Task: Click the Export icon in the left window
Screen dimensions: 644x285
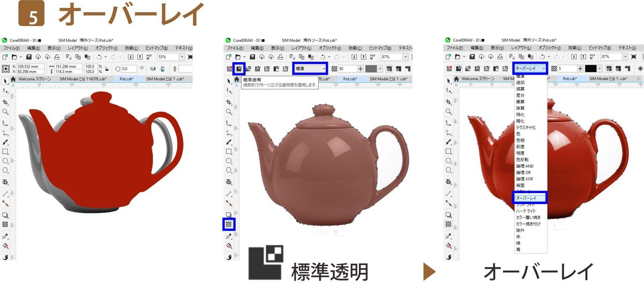Action: [139, 56]
